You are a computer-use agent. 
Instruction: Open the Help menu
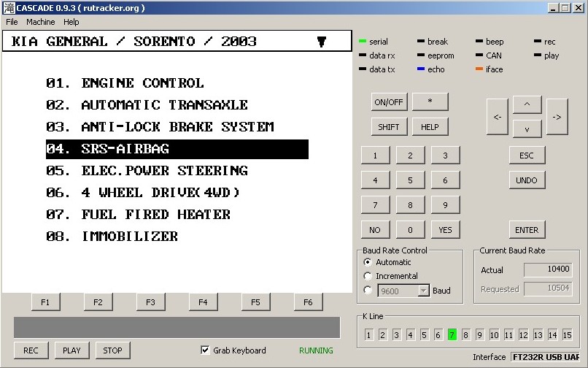pos(71,22)
